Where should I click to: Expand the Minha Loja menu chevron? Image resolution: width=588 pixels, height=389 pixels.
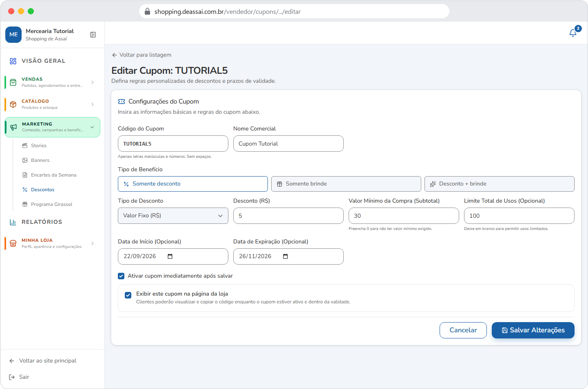click(x=93, y=243)
